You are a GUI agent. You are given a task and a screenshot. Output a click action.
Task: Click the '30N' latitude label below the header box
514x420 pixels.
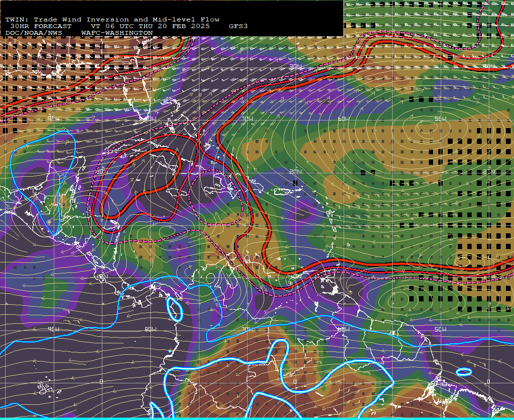295,67
